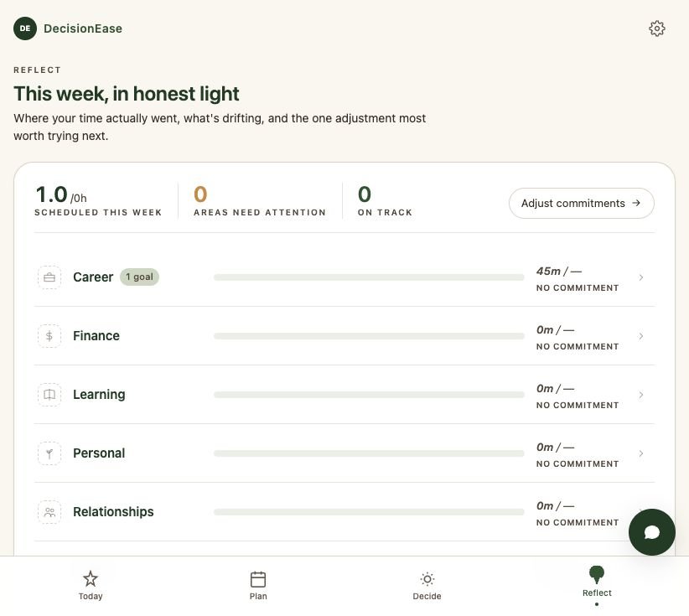Select the Finance area label
Screen dimensions: 689x616
[x=96, y=336]
